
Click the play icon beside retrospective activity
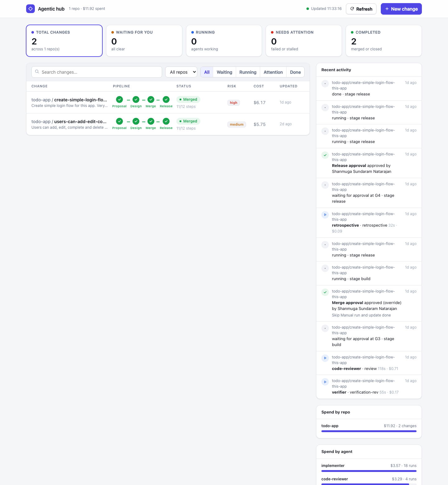coord(325,215)
